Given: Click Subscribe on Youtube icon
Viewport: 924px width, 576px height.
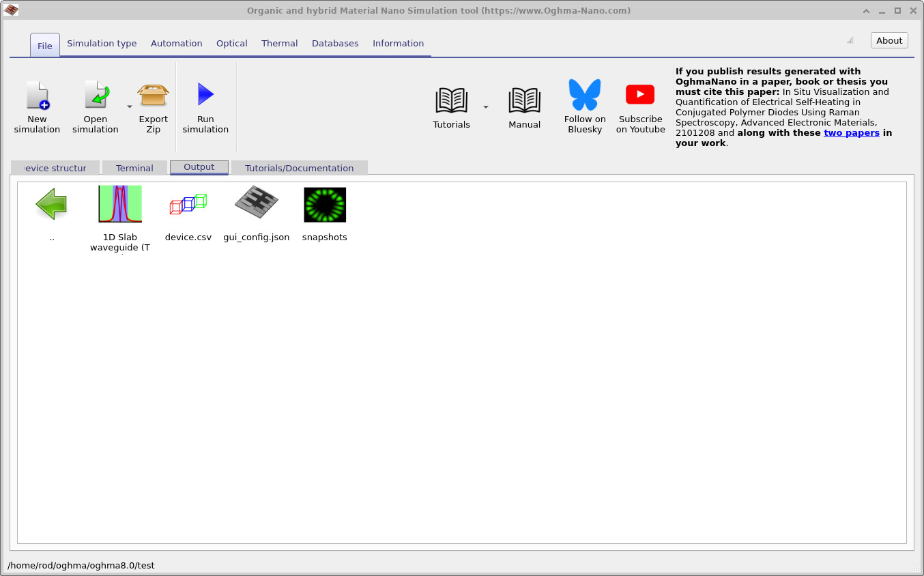Looking at the screenshot, I should 640,96.
